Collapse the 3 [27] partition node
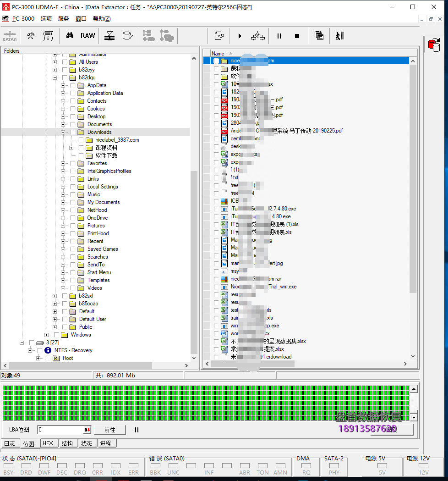448x481 pixels. click(x=22, y=343)
